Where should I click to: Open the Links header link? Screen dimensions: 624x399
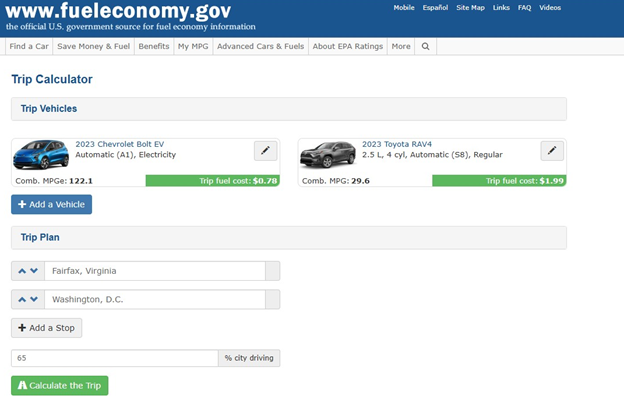tap(501, 8)
